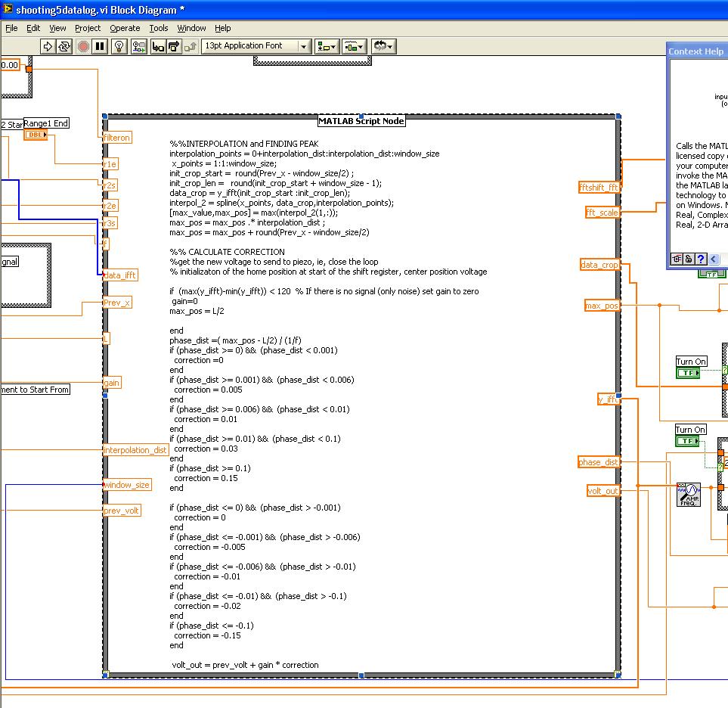728x708 pixels.
Task: Open the Operate menu
Action: (x=125, y=28)
